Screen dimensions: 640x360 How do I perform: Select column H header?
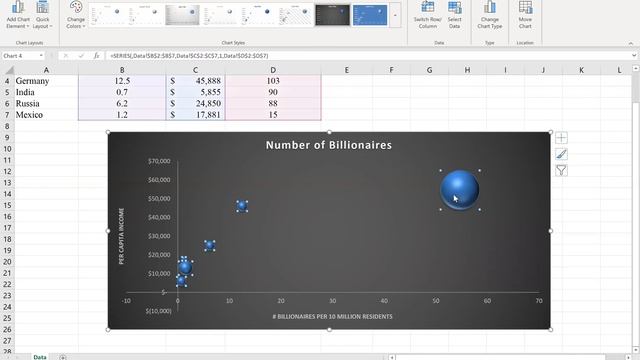(467, 70)
